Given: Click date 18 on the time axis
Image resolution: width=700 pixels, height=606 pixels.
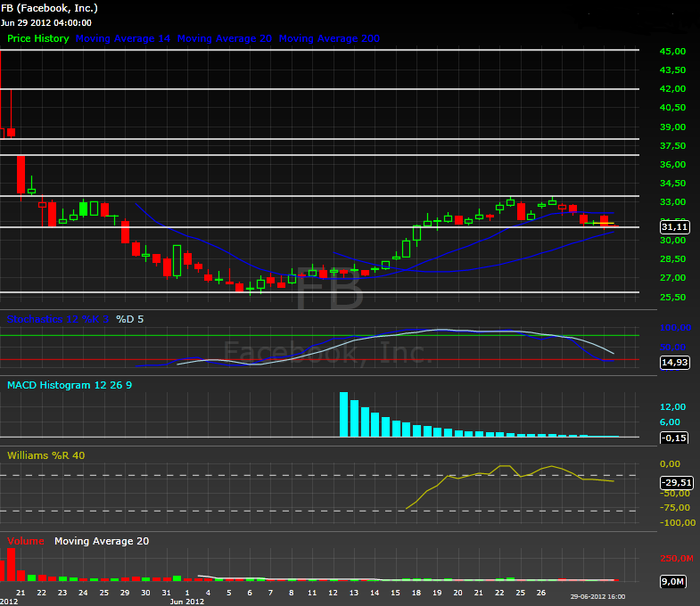Looking at the screenshot, I should 416,593.
